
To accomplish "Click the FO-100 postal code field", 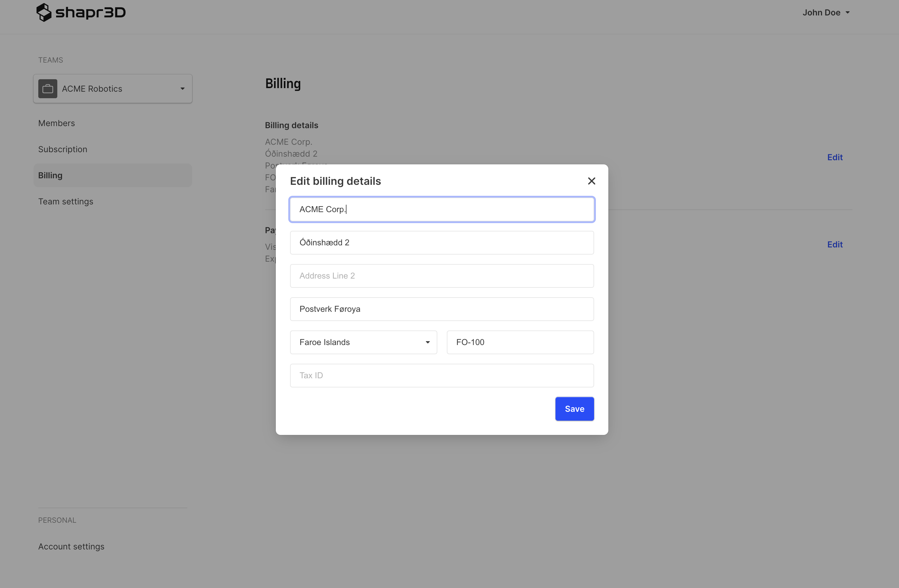I will coord(520,342).
